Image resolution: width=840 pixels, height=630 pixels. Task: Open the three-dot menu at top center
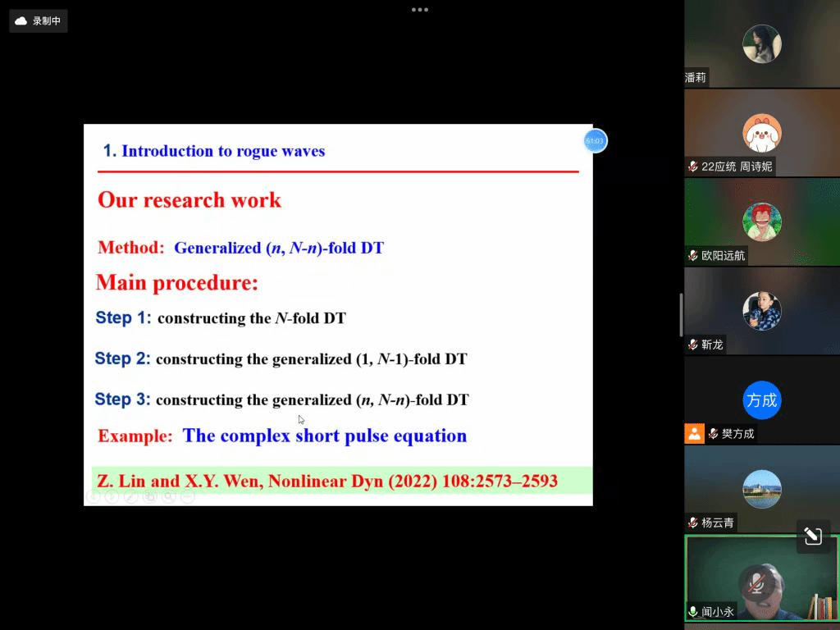(x=420, y=10)
